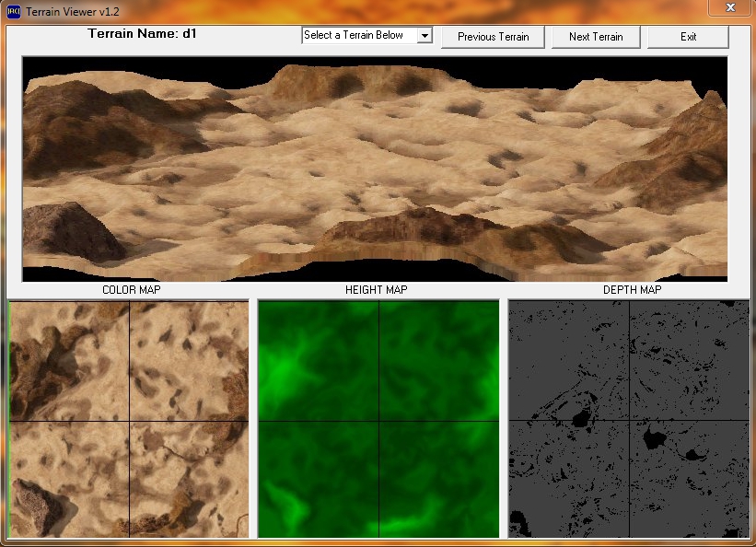Viewport: 756px width, 547px height.
Task: Click the 'COLOR MAP' caption
Action: pos(131,289)
